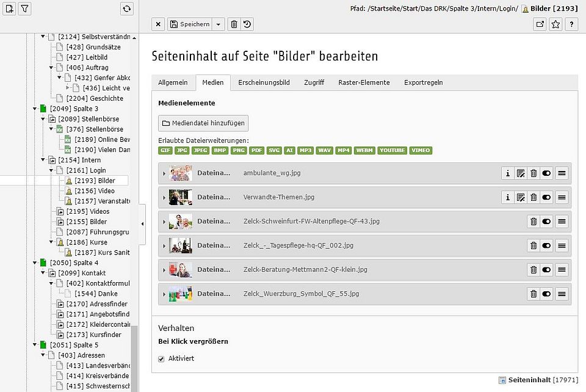586x392 pixels.
Task: Open help via the question mark icon
Action: [571, 24]
